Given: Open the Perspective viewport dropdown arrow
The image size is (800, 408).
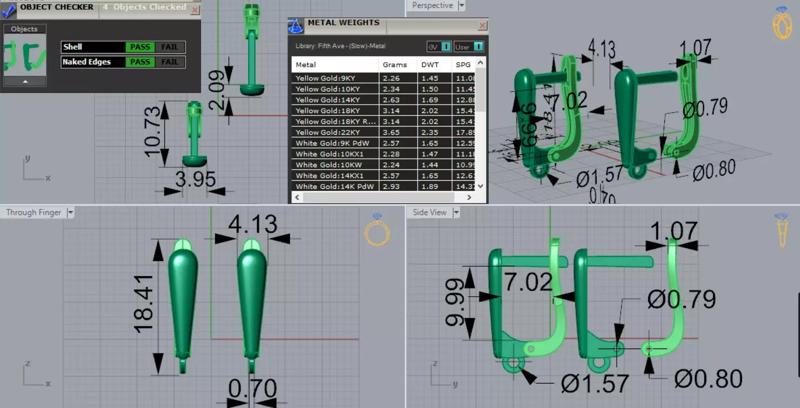Looking at the screenshot, I should click(461, 6).
